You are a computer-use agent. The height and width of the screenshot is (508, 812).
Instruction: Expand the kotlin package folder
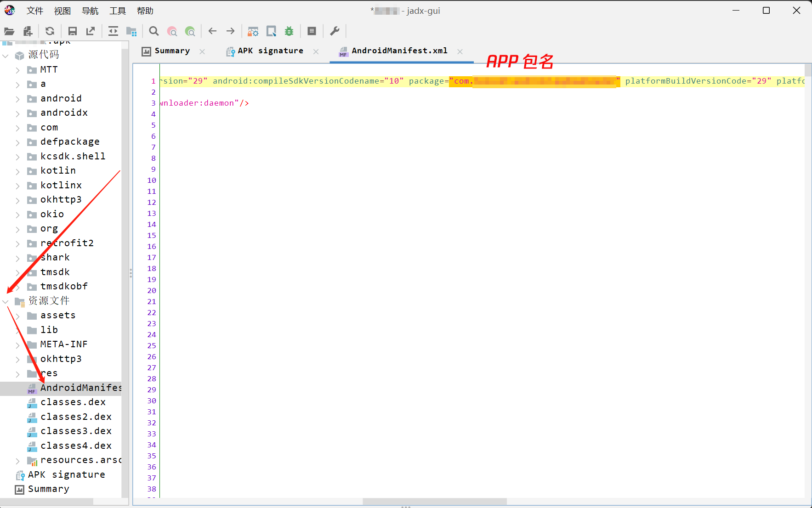17,170
